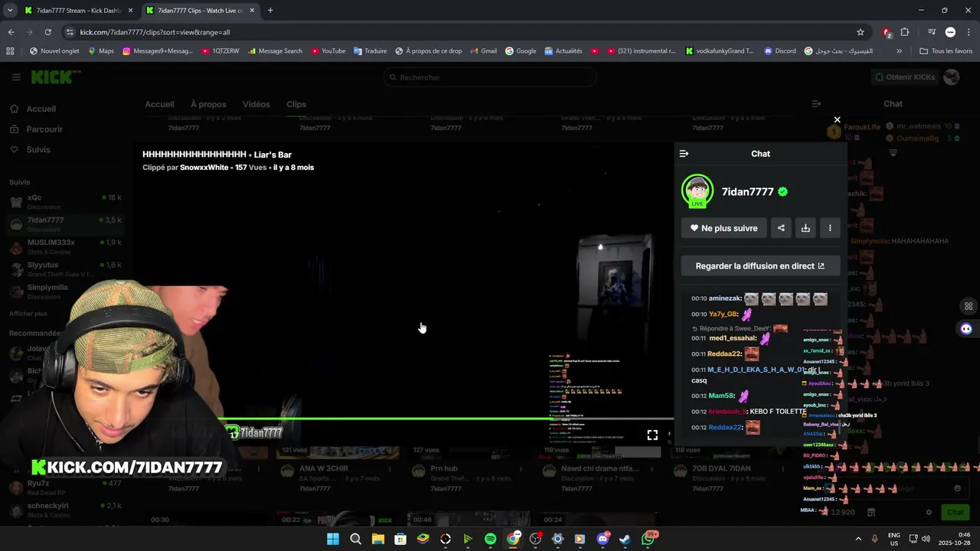
Task: Show hidden system tray icons
Action: point(857,539)
